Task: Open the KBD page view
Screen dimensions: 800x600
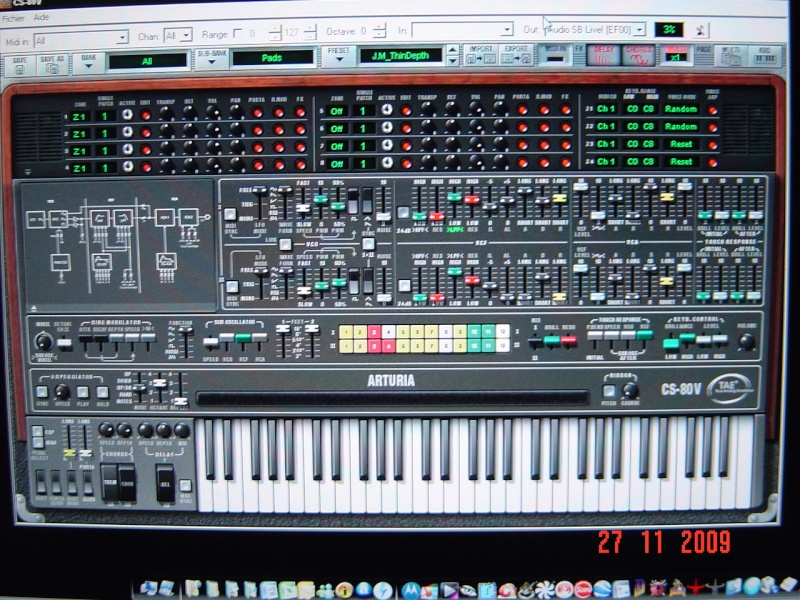Action: (x=765, y=55)
